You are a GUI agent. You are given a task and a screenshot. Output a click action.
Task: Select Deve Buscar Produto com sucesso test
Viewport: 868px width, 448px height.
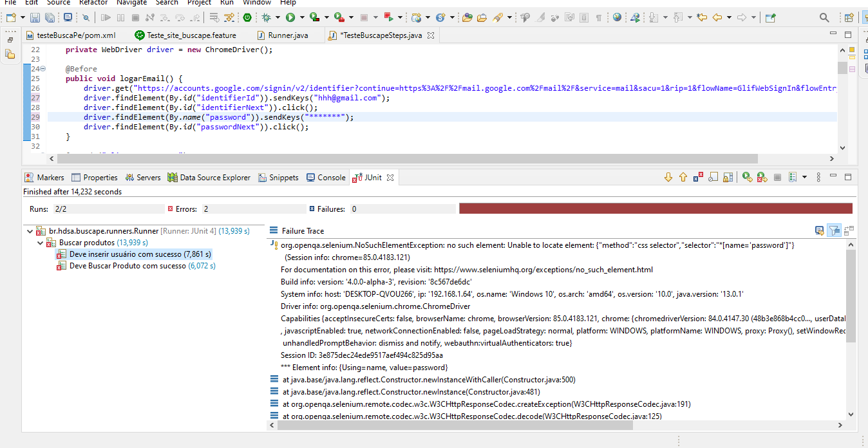click(x=127, y=266)
